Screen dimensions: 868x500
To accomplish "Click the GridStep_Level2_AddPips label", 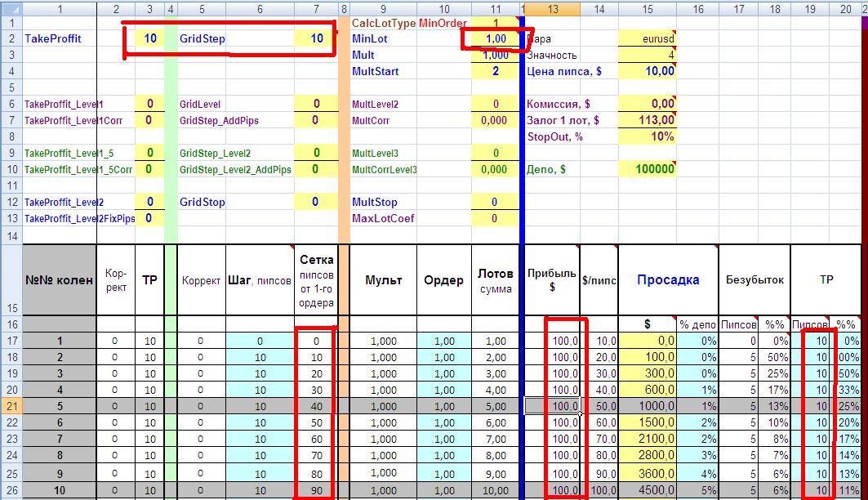I will pyautogui.click(x=235, y=169).
